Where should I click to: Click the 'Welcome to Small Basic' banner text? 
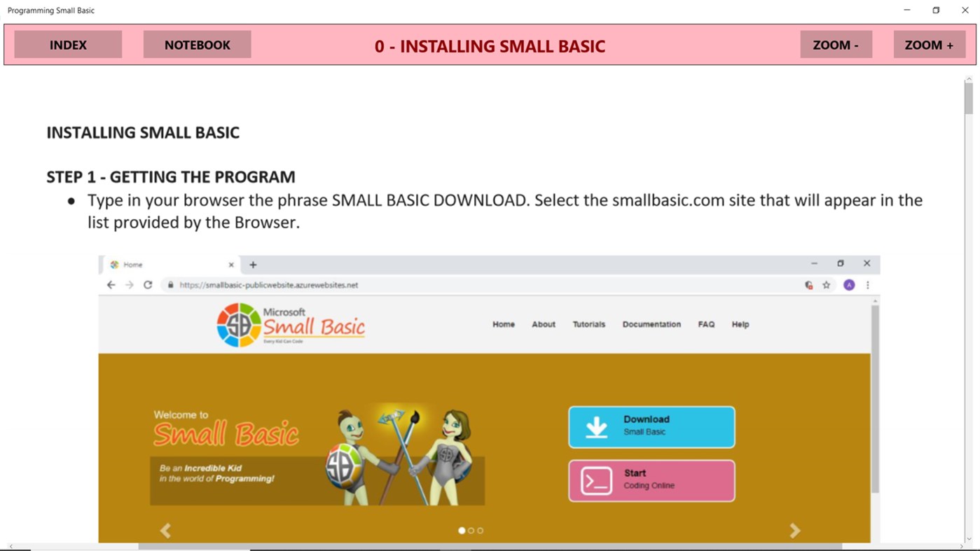[x=226, y=428]
